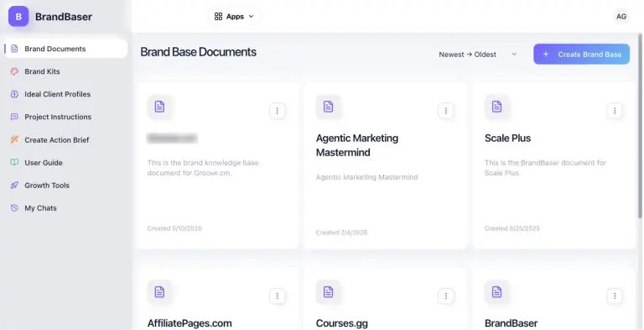
Task: Click 'Created 2/4/2026' date text
Action: coord(342,233)
